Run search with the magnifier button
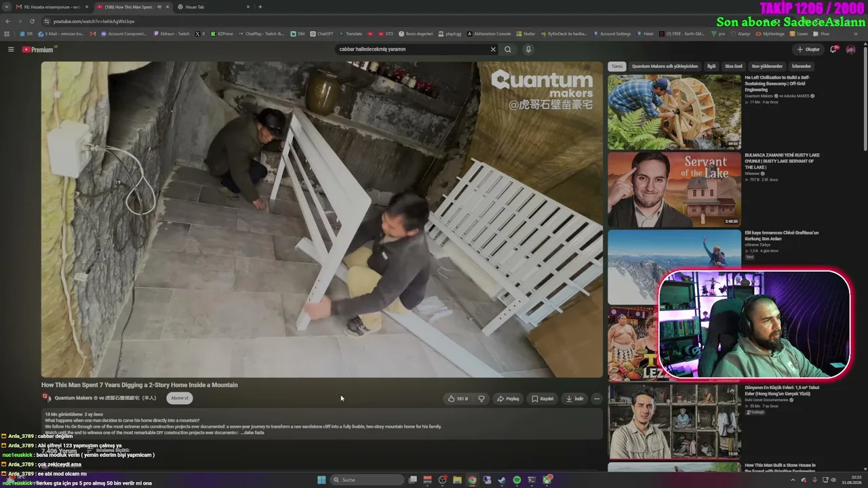The image size is (868, 488). [508, 49]
